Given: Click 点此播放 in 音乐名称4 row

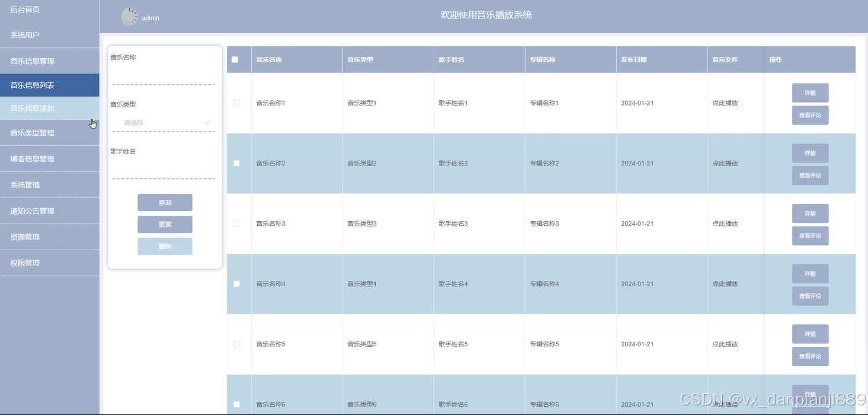Looking at the screenshot, I should [725, 284].
